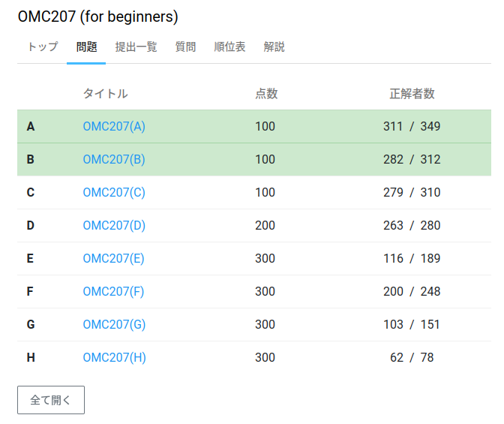Select row letter B
Viewport: 504px width, 424px height.
30,160
